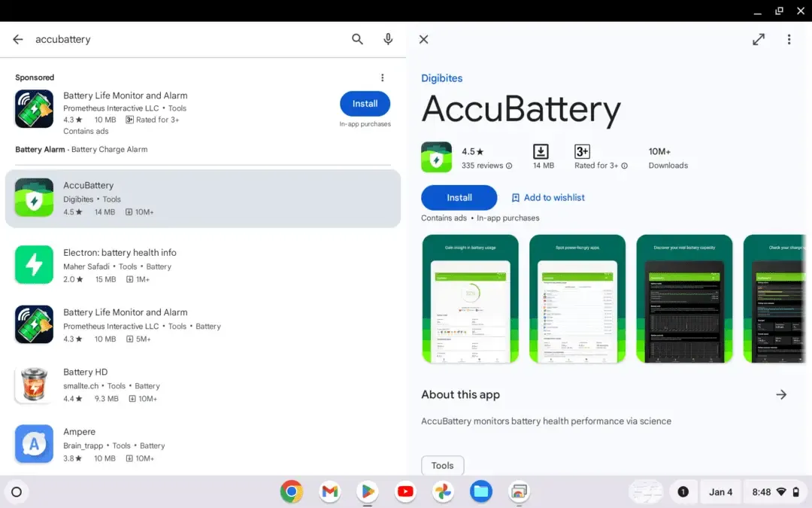Select 'Electron: battery health info' title
Screen dimensions: 812x508
click(x=120, y=252)
